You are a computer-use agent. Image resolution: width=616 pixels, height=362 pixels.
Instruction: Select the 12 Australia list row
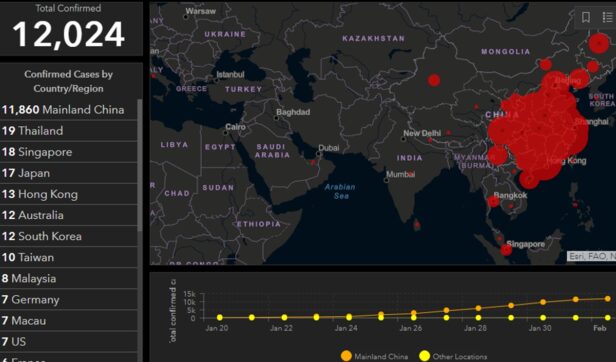pyautogui.click(x=68, y=215)
